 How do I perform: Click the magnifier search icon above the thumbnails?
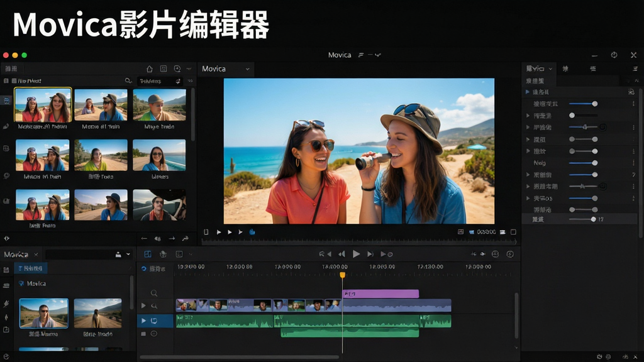click(128, 81)
